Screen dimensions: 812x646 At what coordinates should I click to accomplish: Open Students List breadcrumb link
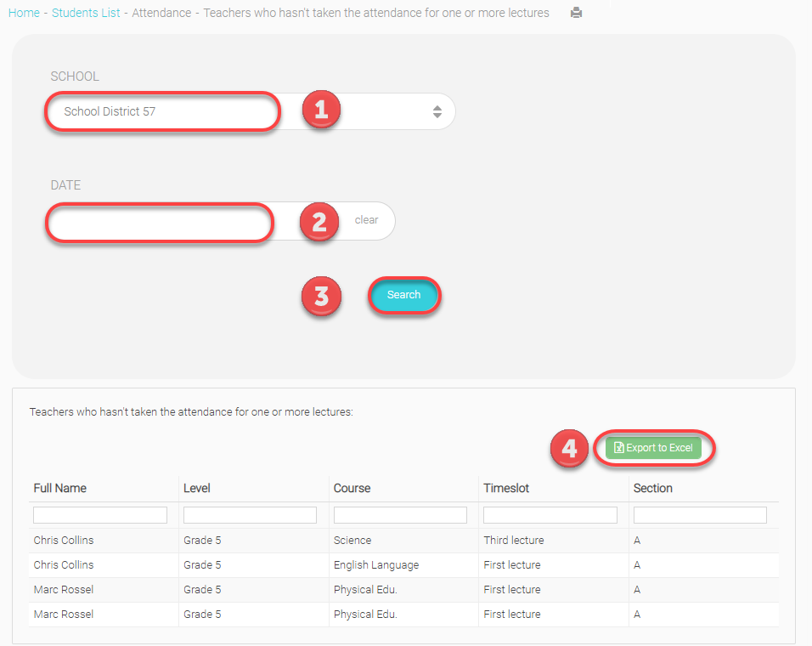(86, 13)
